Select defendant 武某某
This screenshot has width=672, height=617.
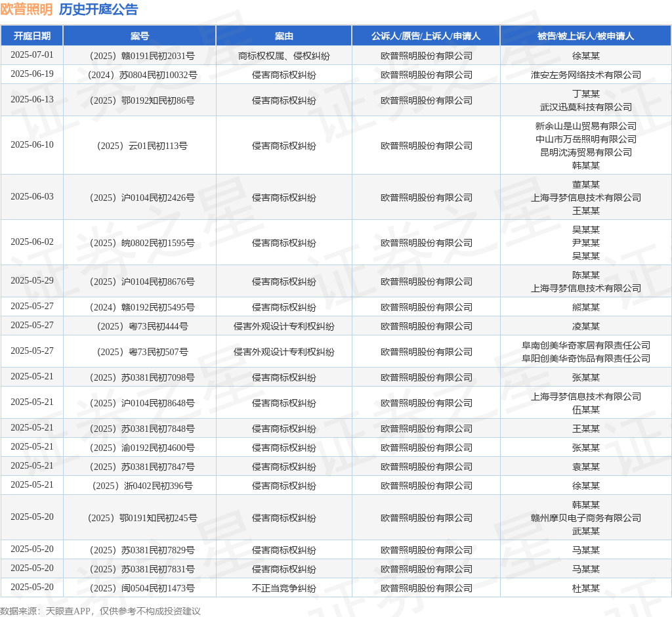(x=586, y=531)
